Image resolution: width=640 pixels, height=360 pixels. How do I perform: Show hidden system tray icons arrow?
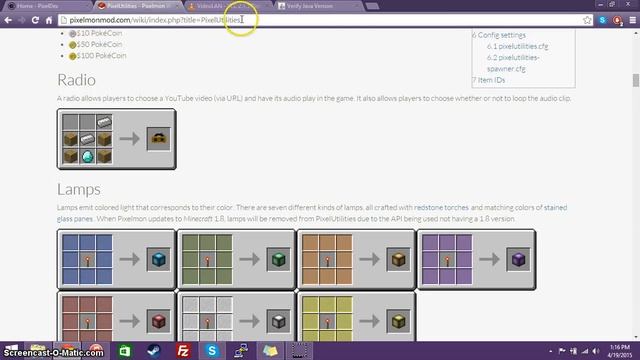click(x=551, y=351)
